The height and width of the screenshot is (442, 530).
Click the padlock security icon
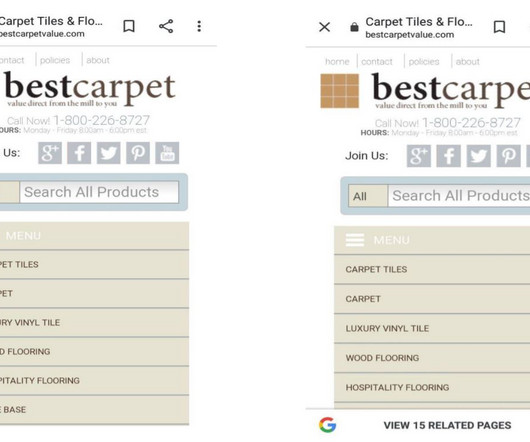pyautogui.click(x=354, y=27)
